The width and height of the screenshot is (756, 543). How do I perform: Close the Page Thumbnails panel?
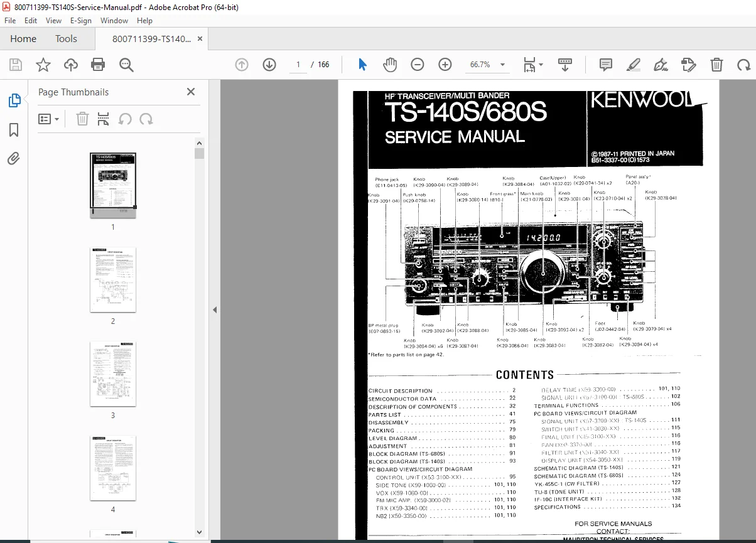(x=191, y=92)
